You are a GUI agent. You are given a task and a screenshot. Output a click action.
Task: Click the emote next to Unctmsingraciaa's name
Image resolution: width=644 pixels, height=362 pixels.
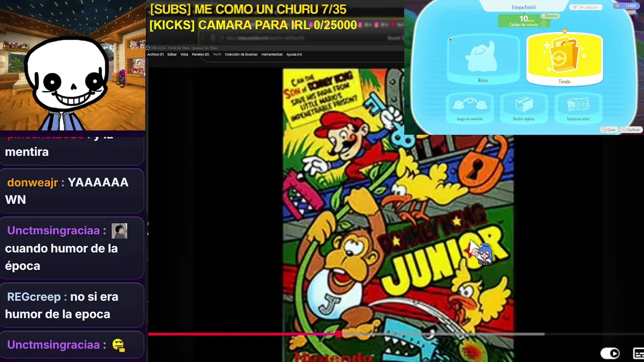119,231
